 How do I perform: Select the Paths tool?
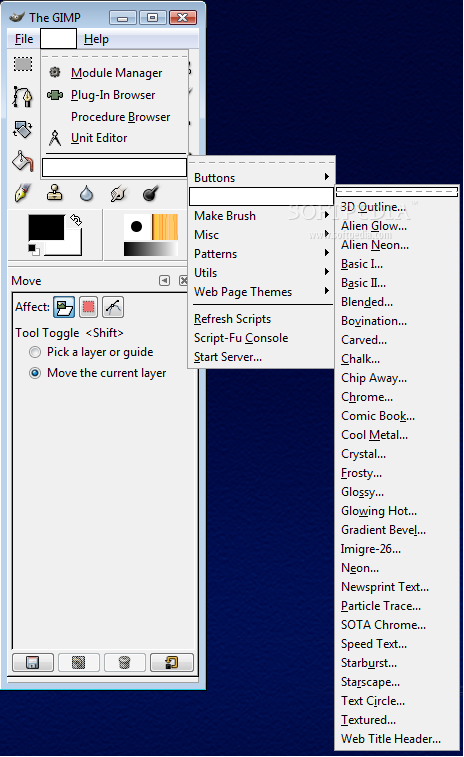pyautogui.click(x=23, y=97)
